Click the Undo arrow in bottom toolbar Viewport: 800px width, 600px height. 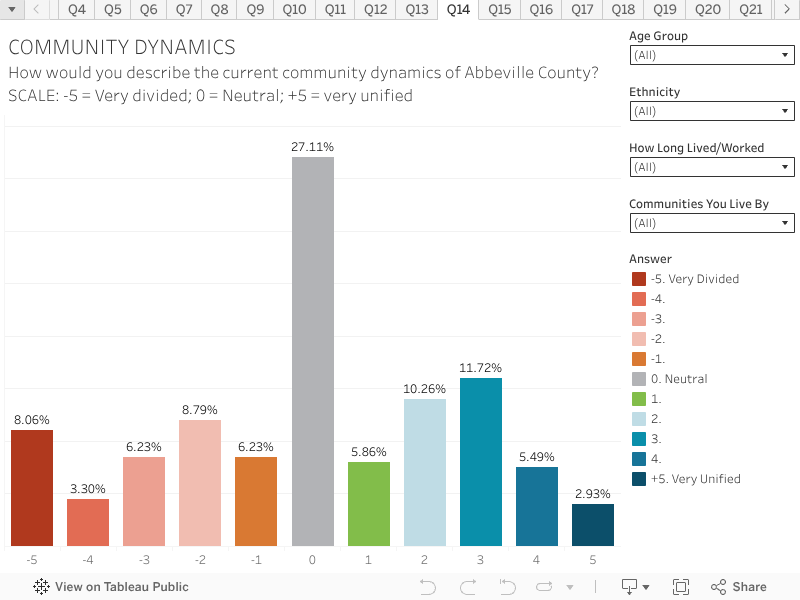[x=428, y=587]
